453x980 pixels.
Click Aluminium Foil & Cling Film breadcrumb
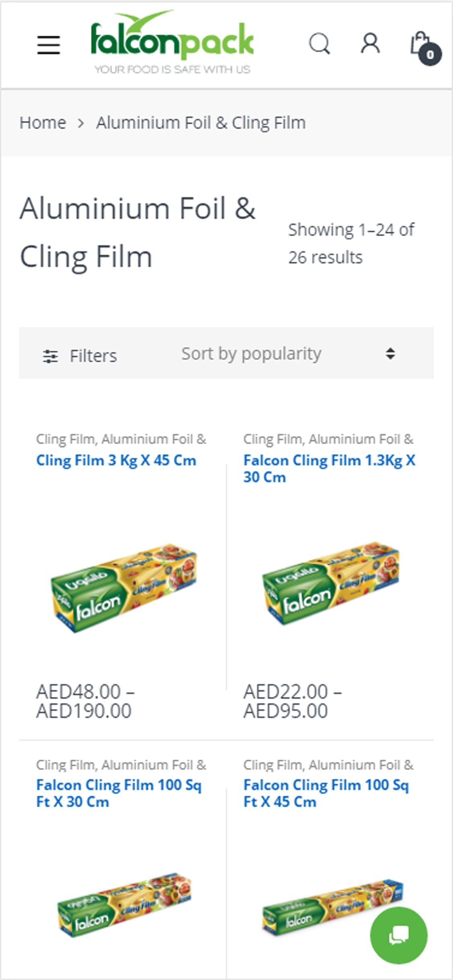(x=201, y=123)
